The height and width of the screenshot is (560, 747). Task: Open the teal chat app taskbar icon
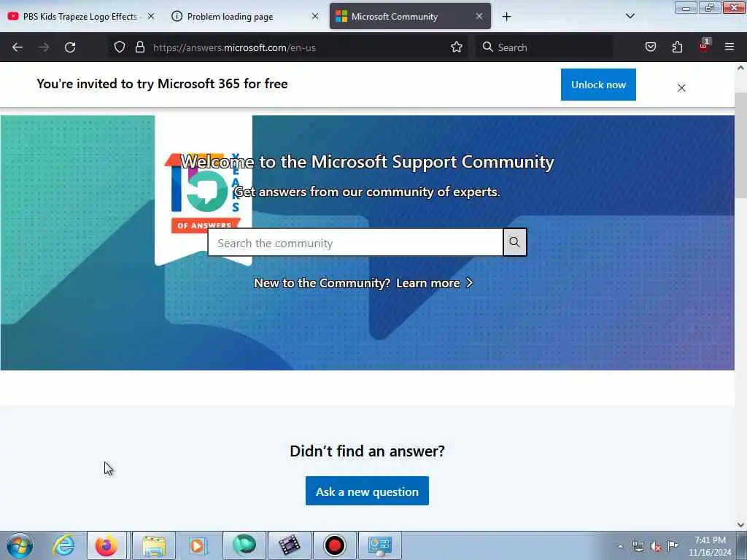pos(244,545)
